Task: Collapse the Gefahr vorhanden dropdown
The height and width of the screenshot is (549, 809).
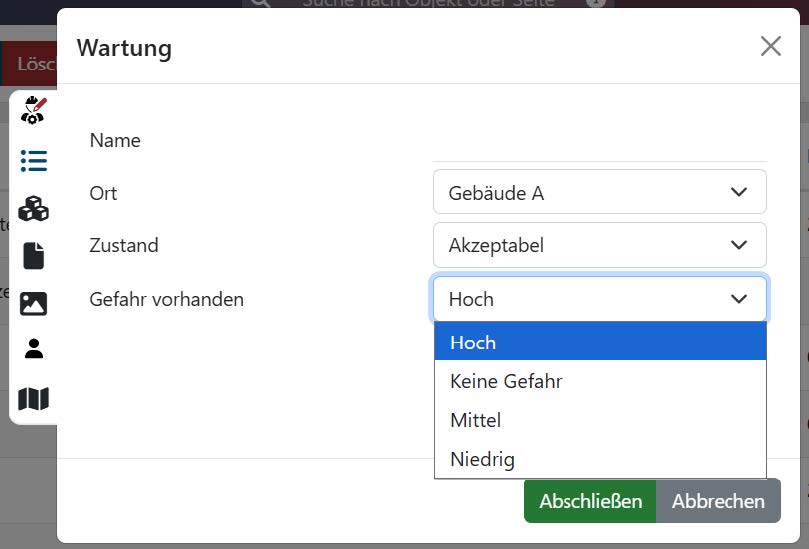Action: [x=599, y=299]
